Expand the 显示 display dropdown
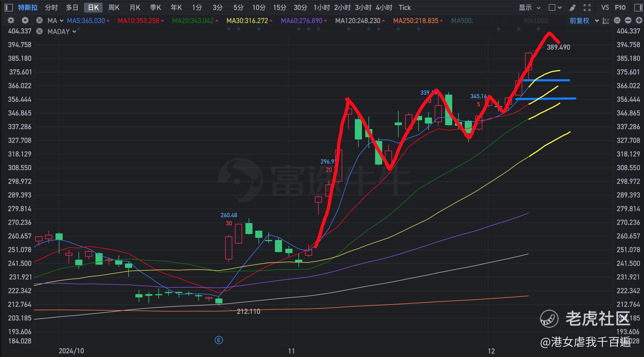The width and height of the screenshot is (644, 357). pos(530,8)
